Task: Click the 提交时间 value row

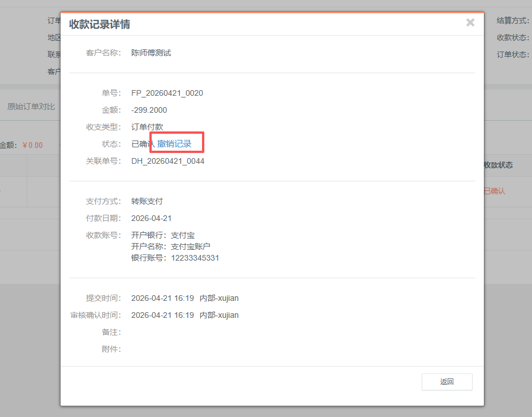Action: click(185, 298)
